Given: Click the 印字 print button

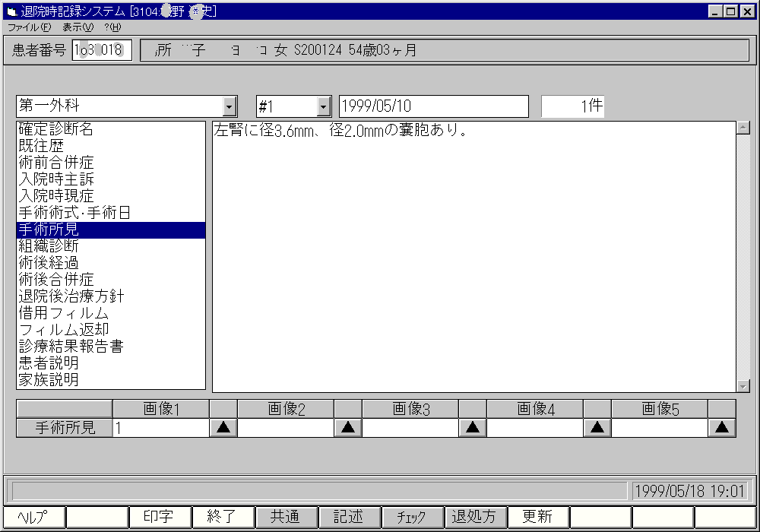Looking at the screenshot, I should 159,518.
